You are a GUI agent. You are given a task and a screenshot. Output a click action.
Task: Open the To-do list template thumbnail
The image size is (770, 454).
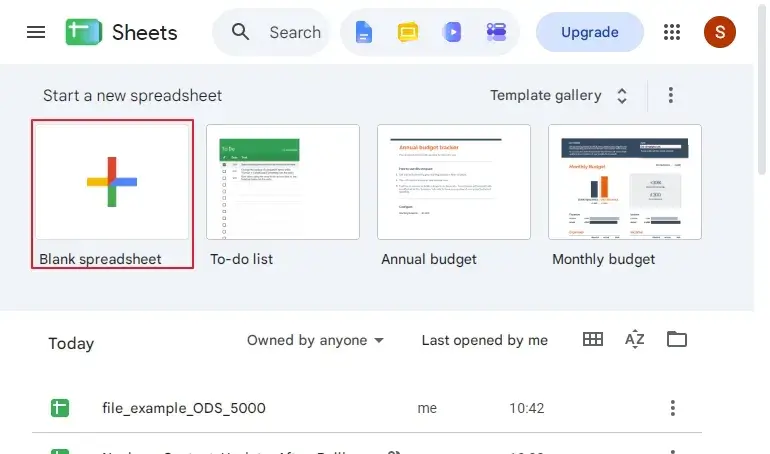(283, 182)
